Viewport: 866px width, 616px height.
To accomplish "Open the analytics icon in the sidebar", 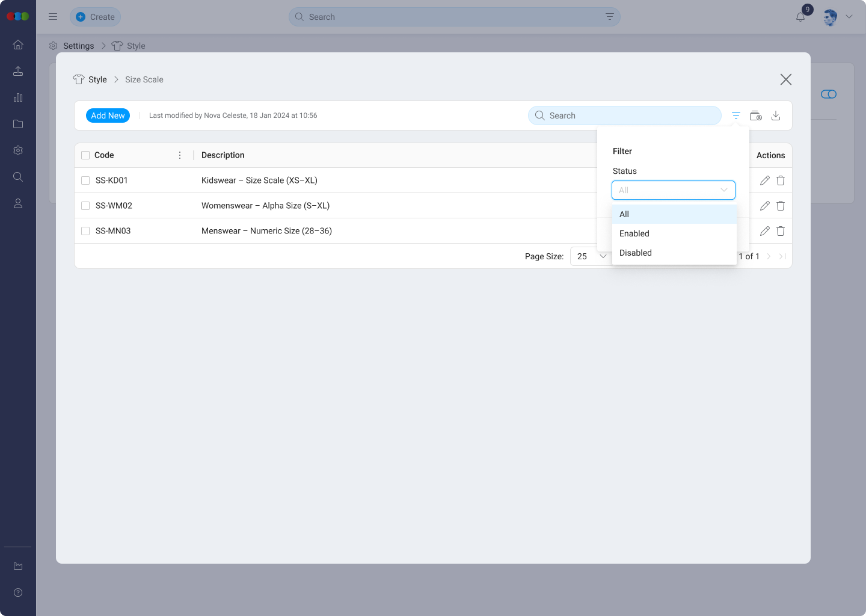I will 18,97.
